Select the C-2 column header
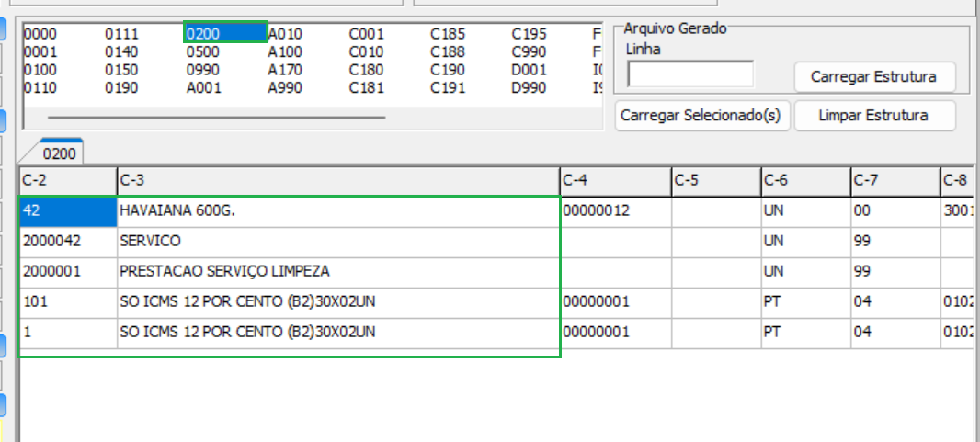Viewport: 980px width, 442px height. pos(67,179)
